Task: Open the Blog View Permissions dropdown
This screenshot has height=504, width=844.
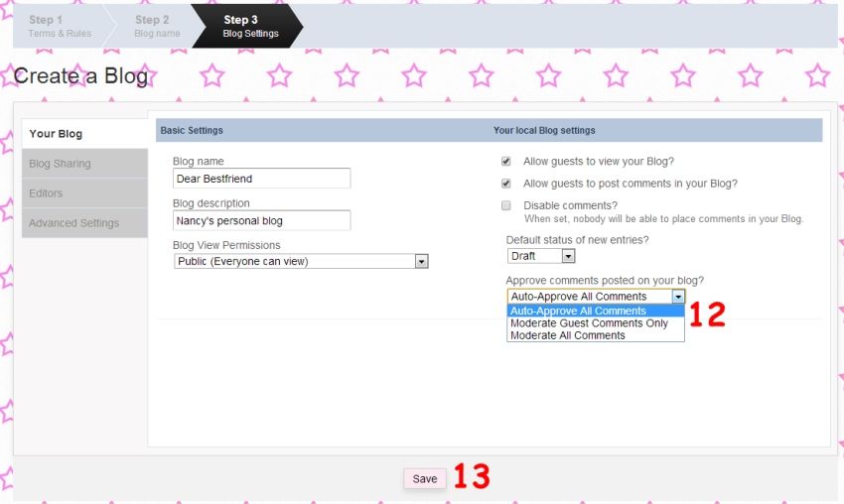Action: 301,261
